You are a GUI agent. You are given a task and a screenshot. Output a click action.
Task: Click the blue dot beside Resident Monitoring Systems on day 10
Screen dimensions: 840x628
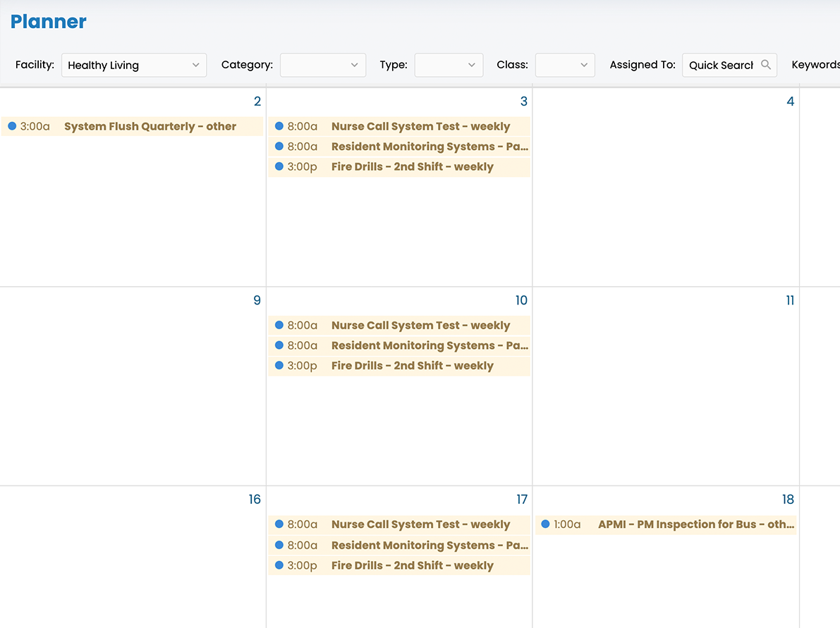click(x=278, y=345)
